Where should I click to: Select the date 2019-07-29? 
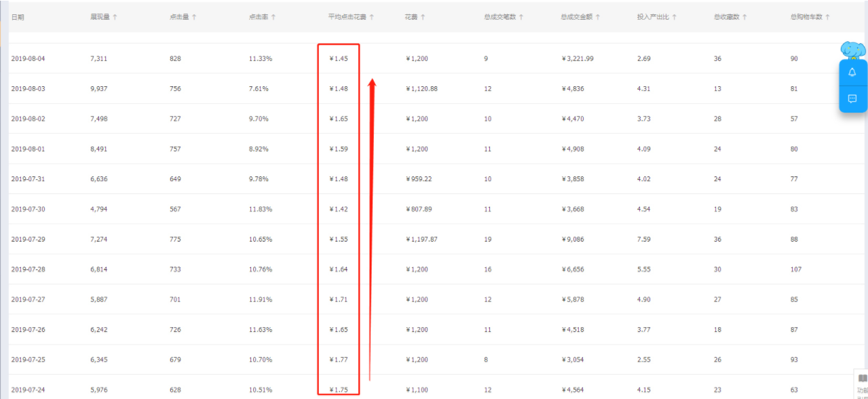point(28,240)
